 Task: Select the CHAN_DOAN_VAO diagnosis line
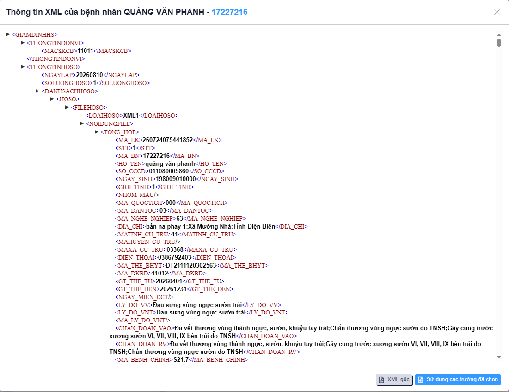click(301, 332)
